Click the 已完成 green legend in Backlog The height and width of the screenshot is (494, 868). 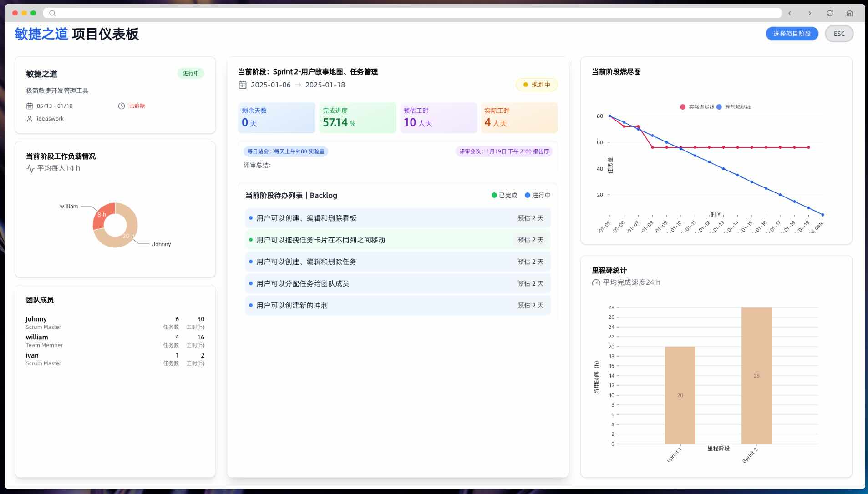(504, 195)
